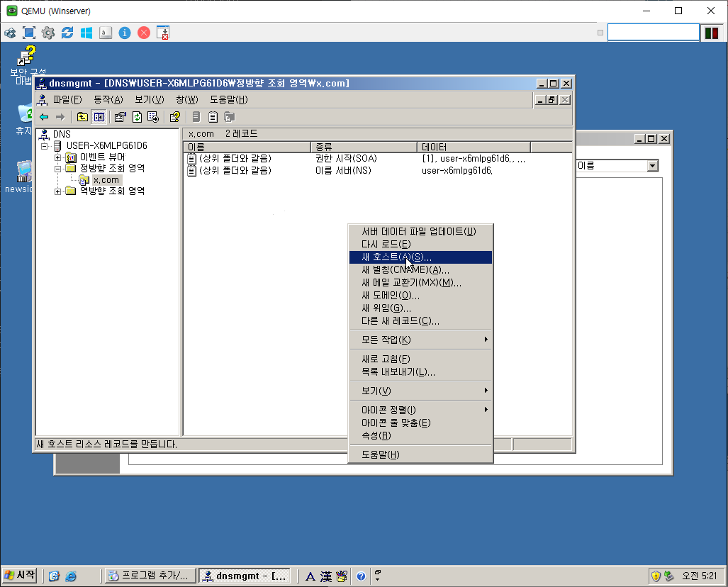Send the Windows key via QEMU toolbar

click(86, 33)
